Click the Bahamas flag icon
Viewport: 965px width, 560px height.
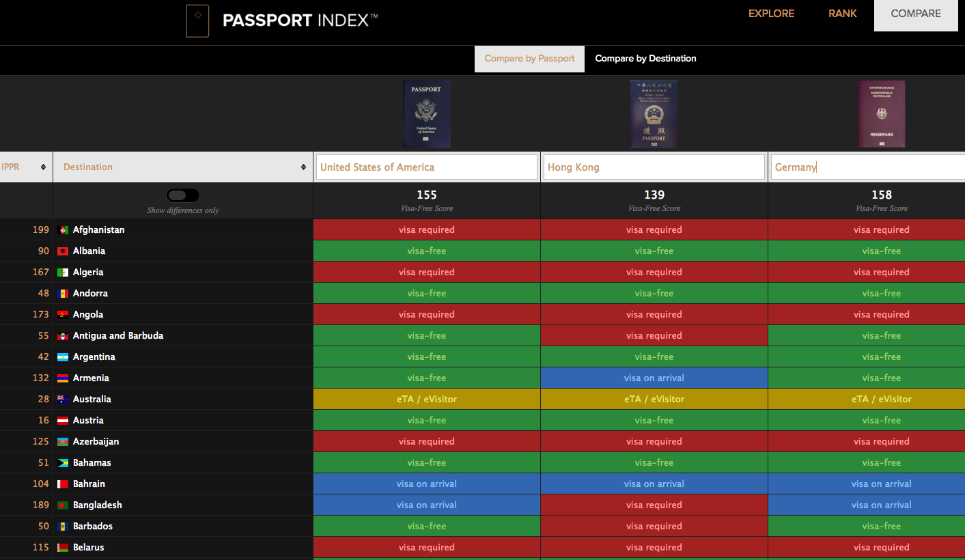click(63, 463)
